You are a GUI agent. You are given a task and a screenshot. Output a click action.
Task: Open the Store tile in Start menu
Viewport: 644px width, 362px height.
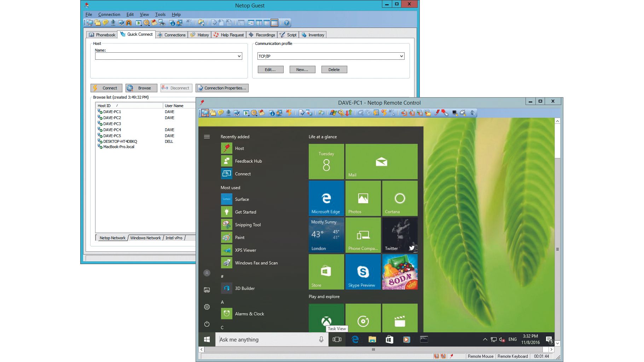click(x=326, y=271)
